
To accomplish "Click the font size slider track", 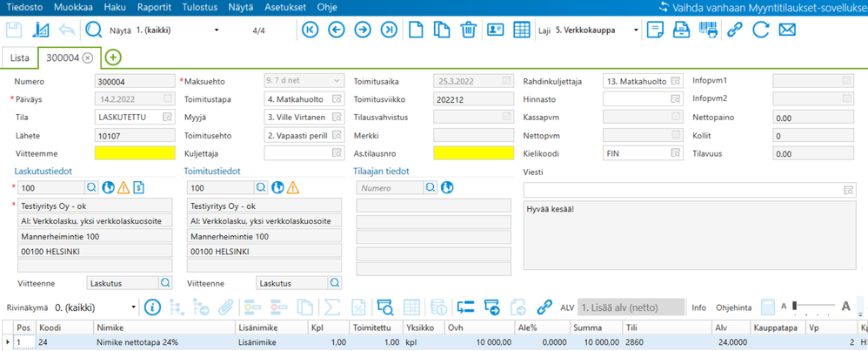I will point(816,307).
